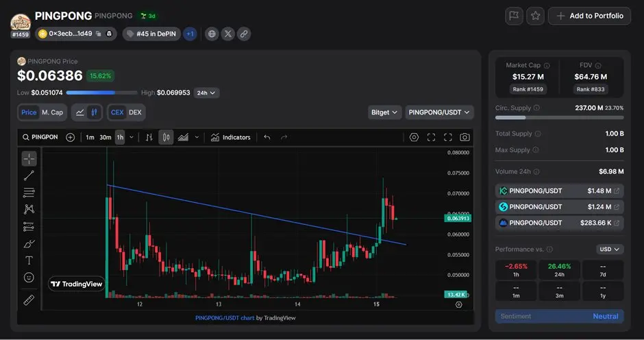644x340 pixels.
Task: Switch chart to M. Cap view
Action: (x=53, y=112)
